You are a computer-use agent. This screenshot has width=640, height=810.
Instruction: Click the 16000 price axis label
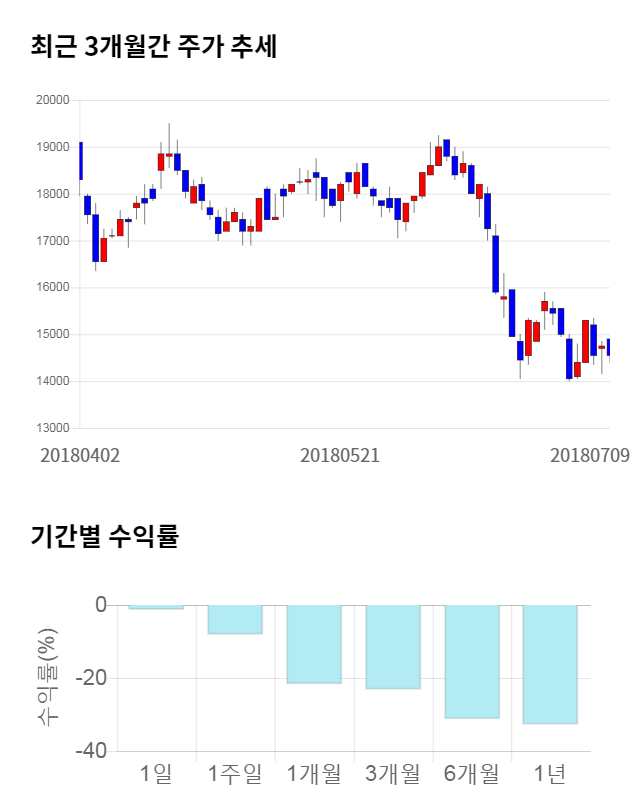[51, 288]
